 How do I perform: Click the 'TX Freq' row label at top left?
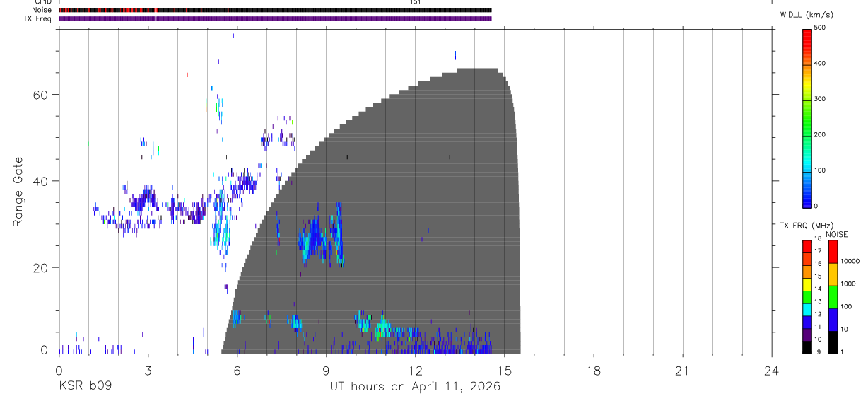point(38,18)
